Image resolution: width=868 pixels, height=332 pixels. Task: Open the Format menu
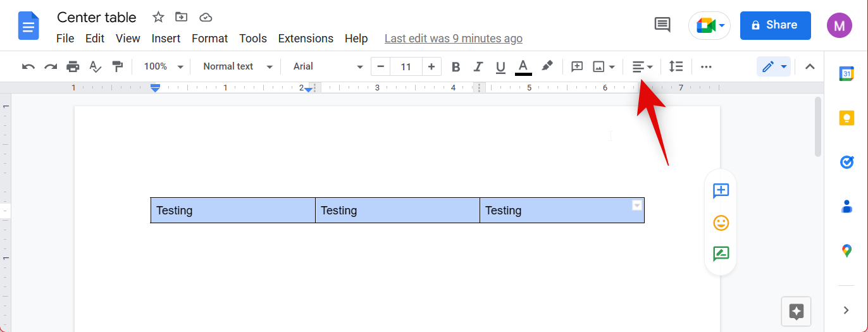coord(209,39)
